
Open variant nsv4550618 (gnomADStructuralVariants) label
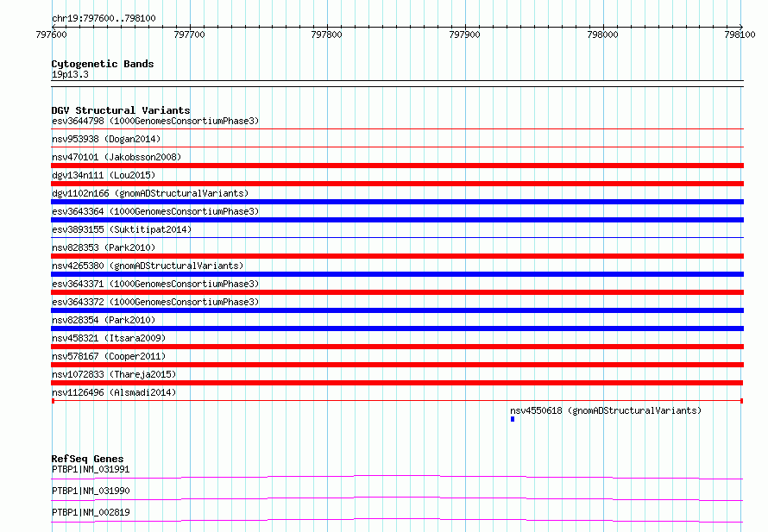[x=606, y=410]
